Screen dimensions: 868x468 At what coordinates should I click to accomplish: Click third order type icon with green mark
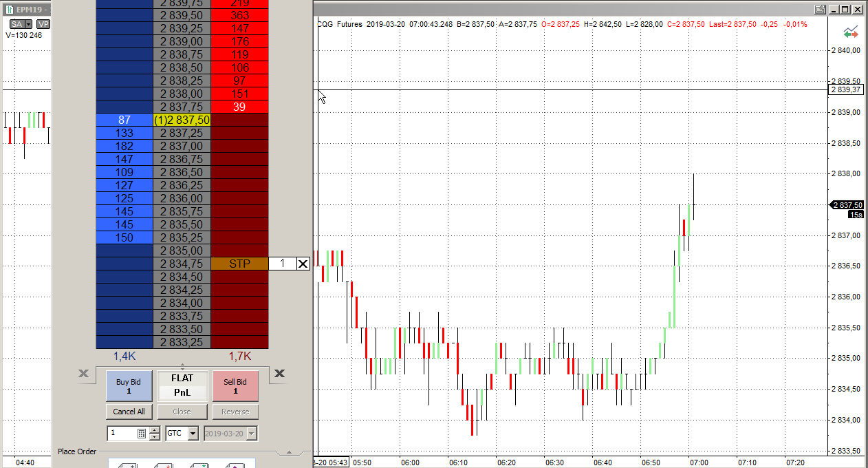click(x=199, y=465)
